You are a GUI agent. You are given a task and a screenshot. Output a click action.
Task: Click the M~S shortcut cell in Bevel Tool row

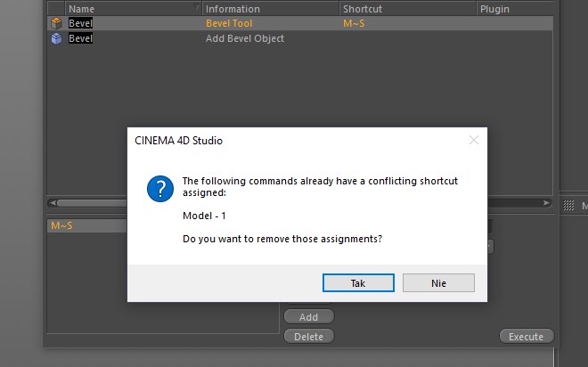click(354, 23)
